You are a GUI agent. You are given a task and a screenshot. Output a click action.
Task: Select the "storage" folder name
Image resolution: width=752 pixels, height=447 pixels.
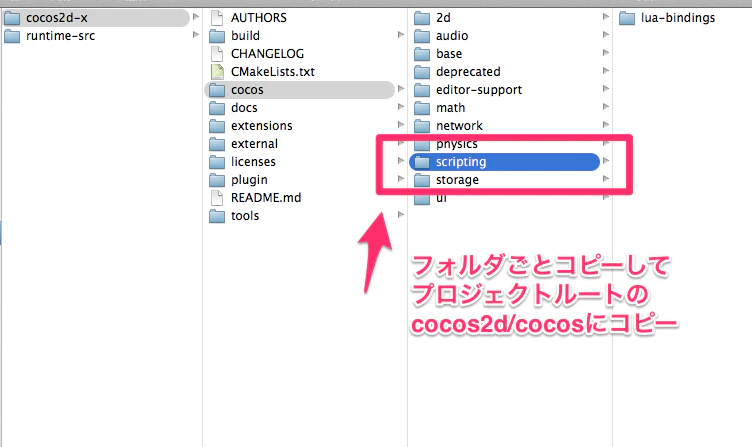[457, 180]
